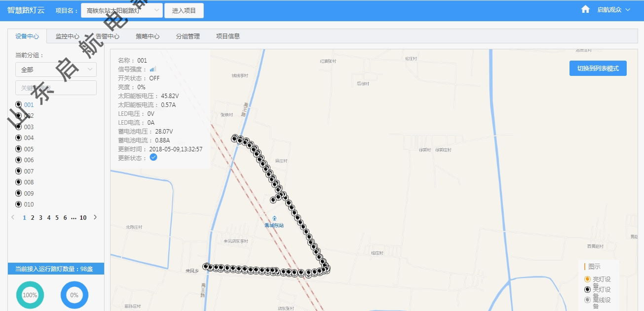Screen dimensions: 644x311
Task: Click lamp icon beside device 006
Action: 19,160
